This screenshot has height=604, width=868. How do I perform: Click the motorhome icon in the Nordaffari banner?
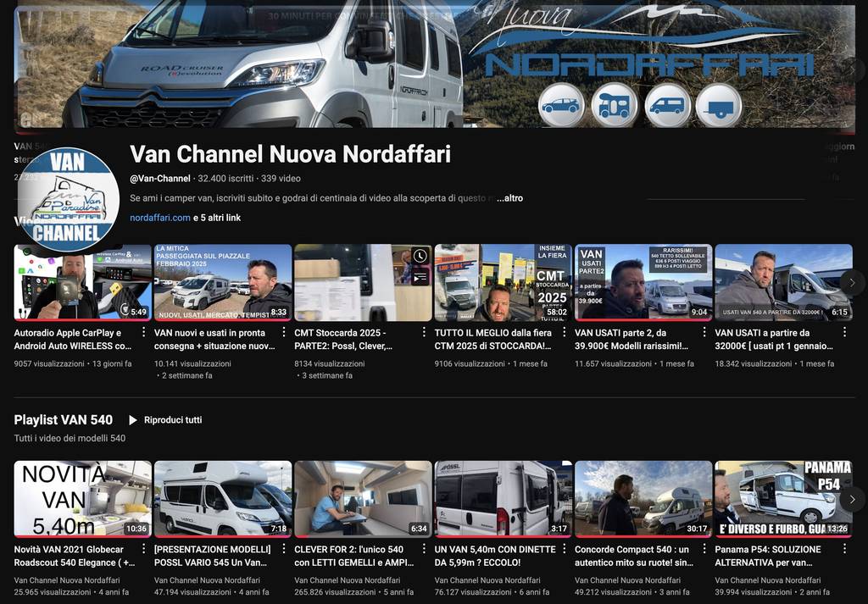(614, 105)
